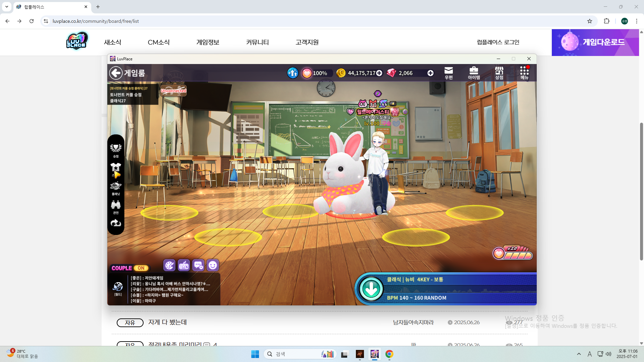Click the 자유 category tag of first post
Image resolution: width=644 pixels, height=362 pixels.
point(130,322)
